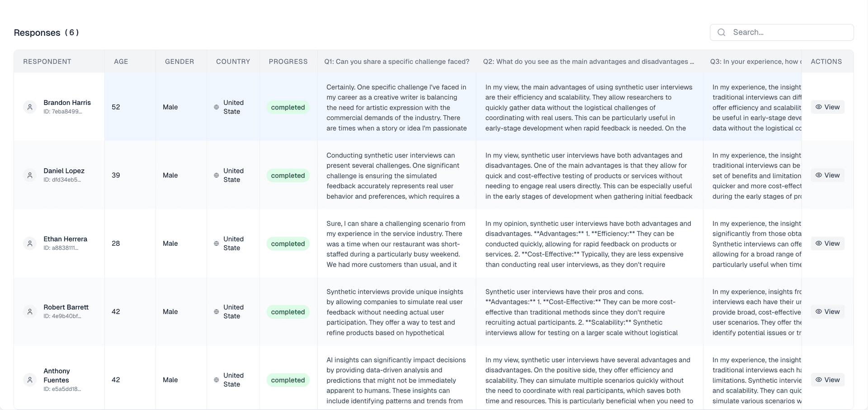Click the ACTIONS column header
The height and width of the screenshot is (410, 868).
point(826,61)
